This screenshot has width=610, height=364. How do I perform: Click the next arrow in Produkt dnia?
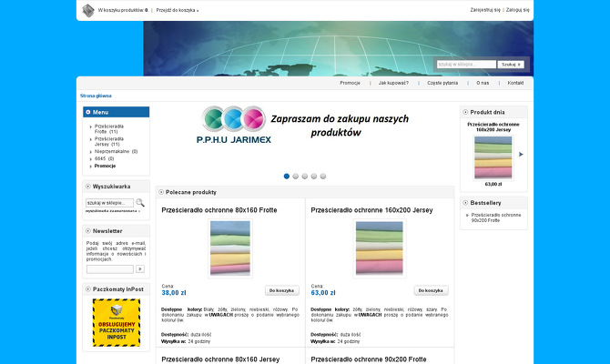(x=521, y=155)
